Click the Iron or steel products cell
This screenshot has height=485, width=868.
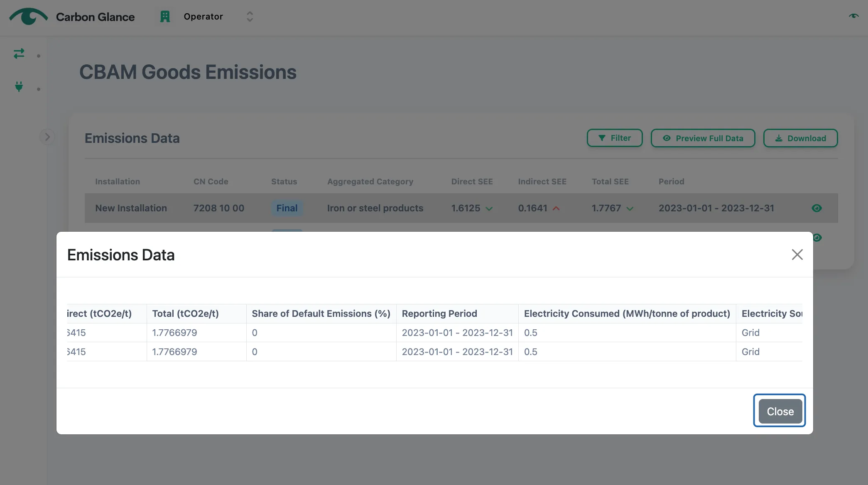pos(375,208)
